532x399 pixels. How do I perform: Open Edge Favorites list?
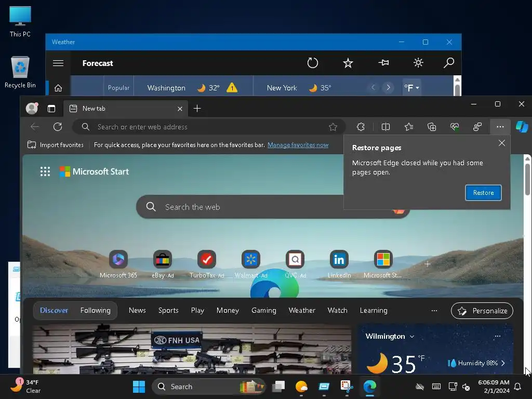click(x=409, y=127)
